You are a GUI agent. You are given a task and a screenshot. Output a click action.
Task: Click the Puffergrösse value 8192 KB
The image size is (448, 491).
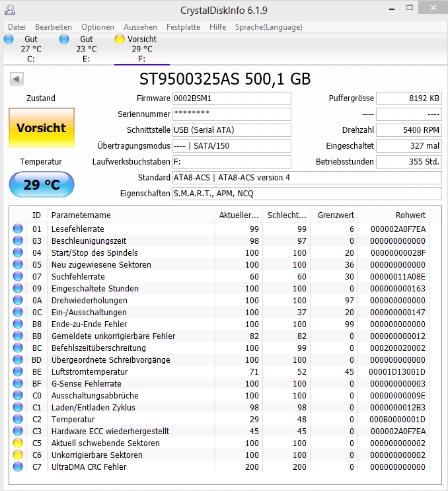(409, 98)
